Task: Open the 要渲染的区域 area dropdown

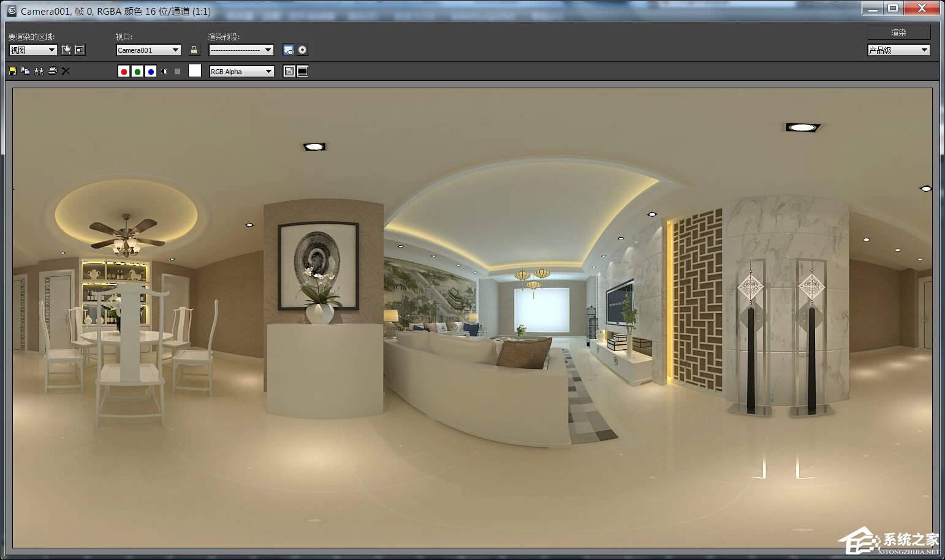Action: 32,50
